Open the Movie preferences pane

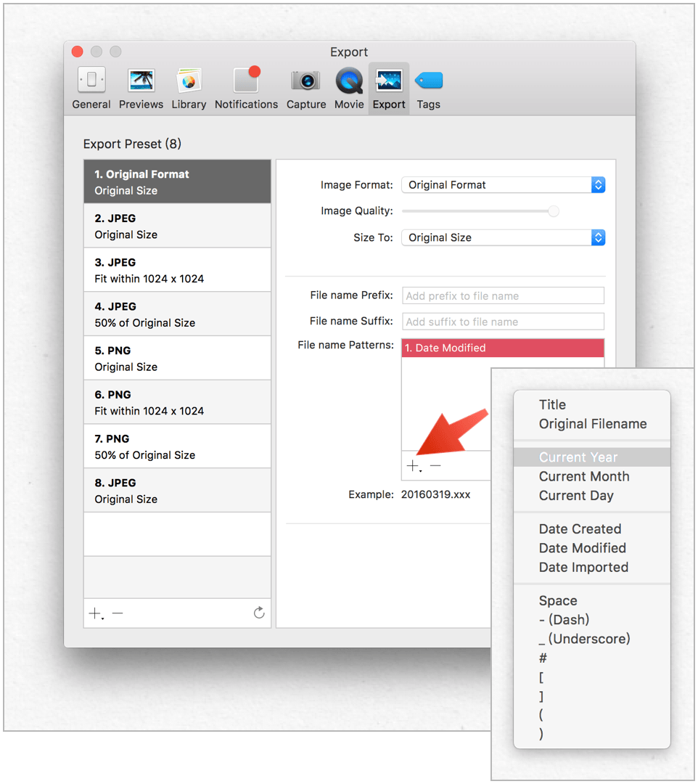(x=349, y=89)
